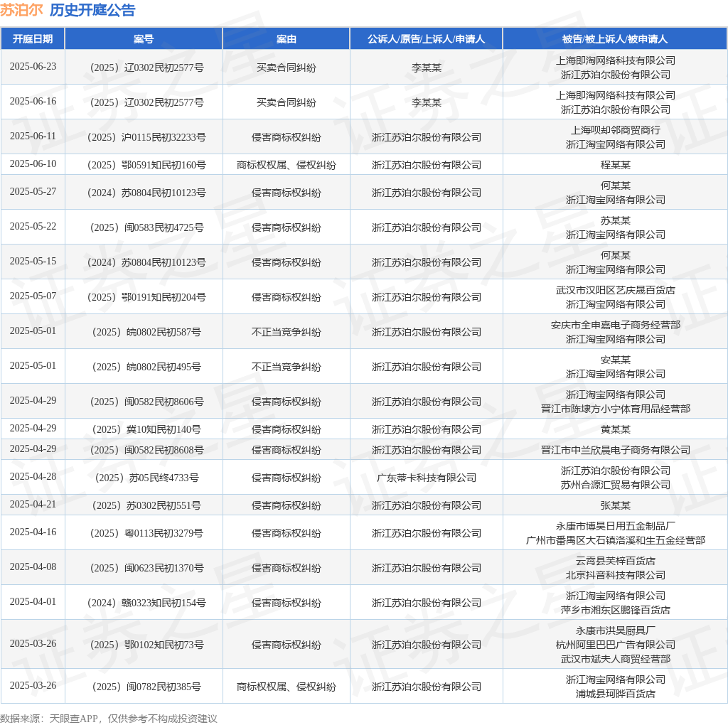728x725 pixels.
Task: Select the defendant '杭州阿里巴巴广告有限公司'
Action: [615, 645]
